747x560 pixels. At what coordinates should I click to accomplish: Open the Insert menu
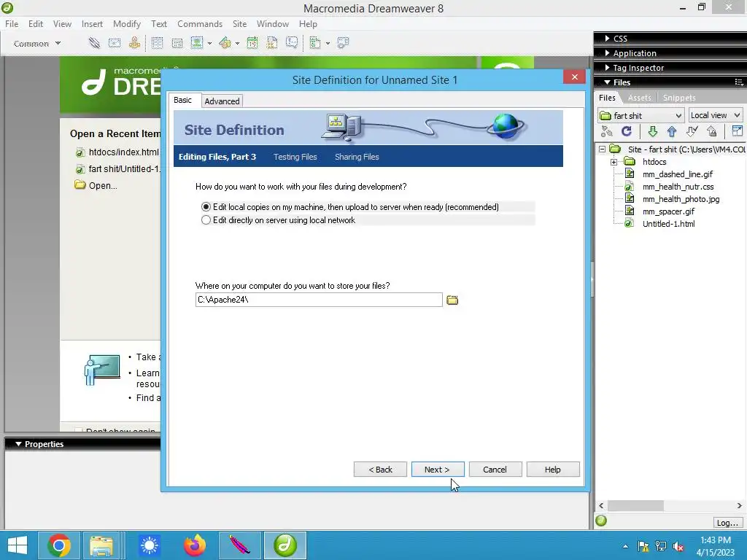pos(92,24)
